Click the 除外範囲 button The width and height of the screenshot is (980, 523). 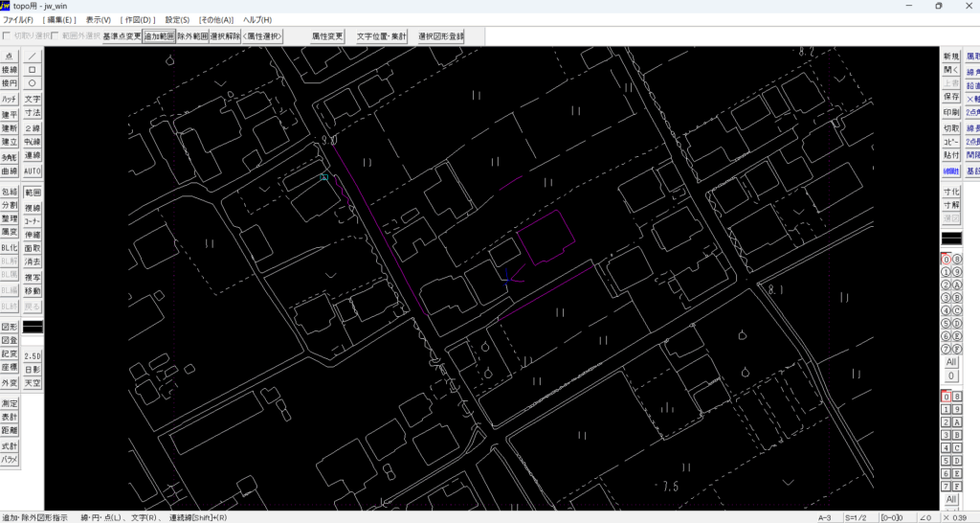(191, 36)
